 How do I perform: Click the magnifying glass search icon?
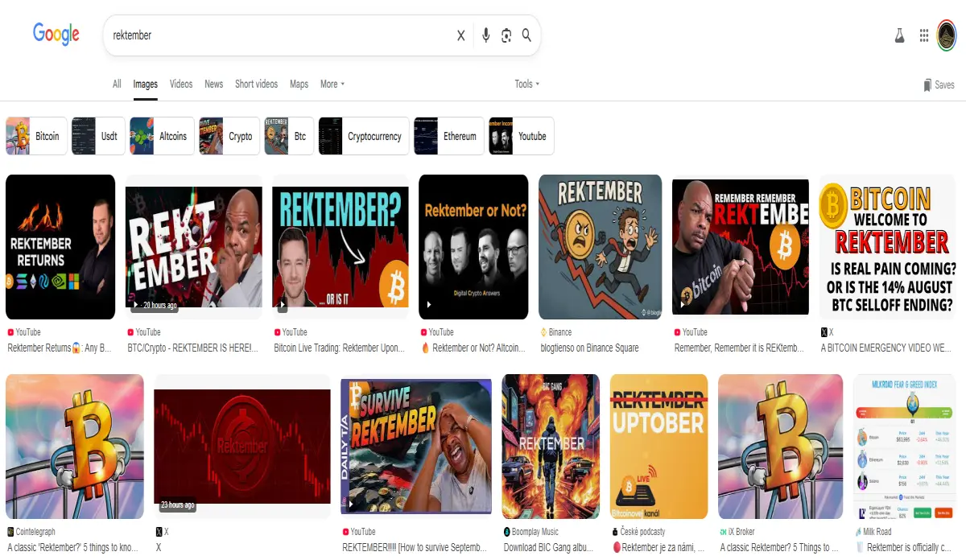point(527,35)
